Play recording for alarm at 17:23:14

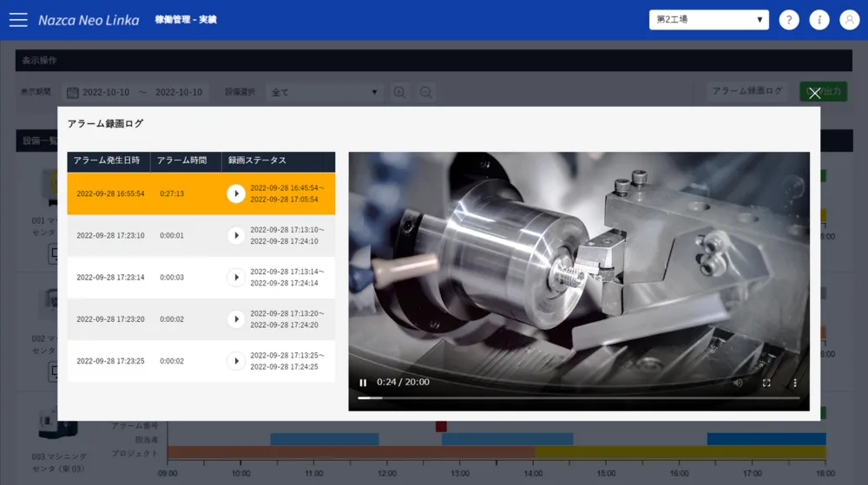point(236,277)
